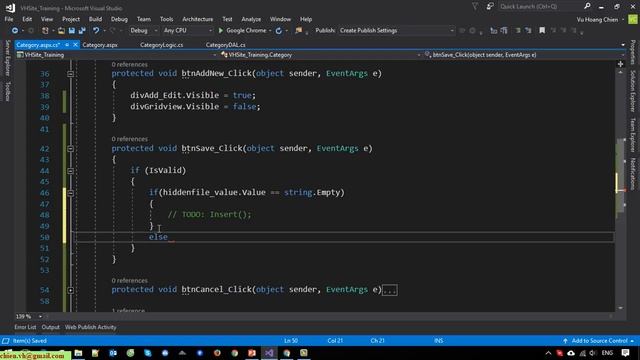This screenshot has width=640, height=360.
Task: Click the Outlook taskbar icon
Action: pyautogui.click(x=113, y=353)
